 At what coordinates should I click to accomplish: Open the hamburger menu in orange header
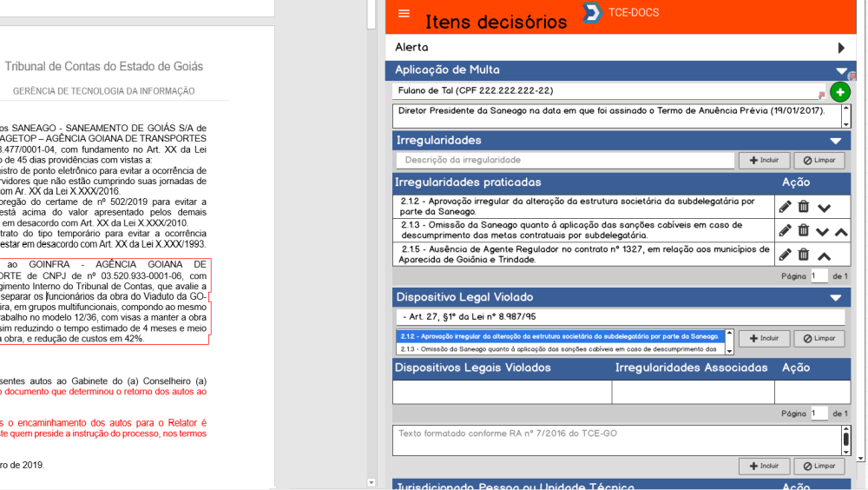pos(404,13)
